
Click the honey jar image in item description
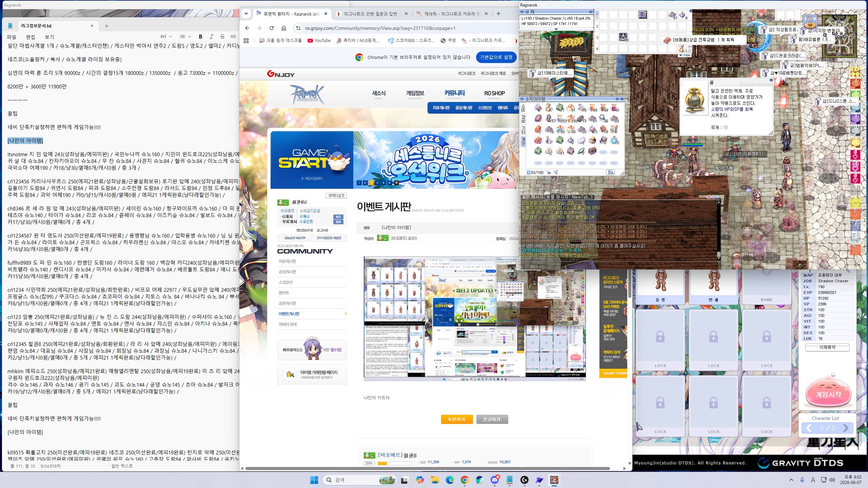coord(694,101)
